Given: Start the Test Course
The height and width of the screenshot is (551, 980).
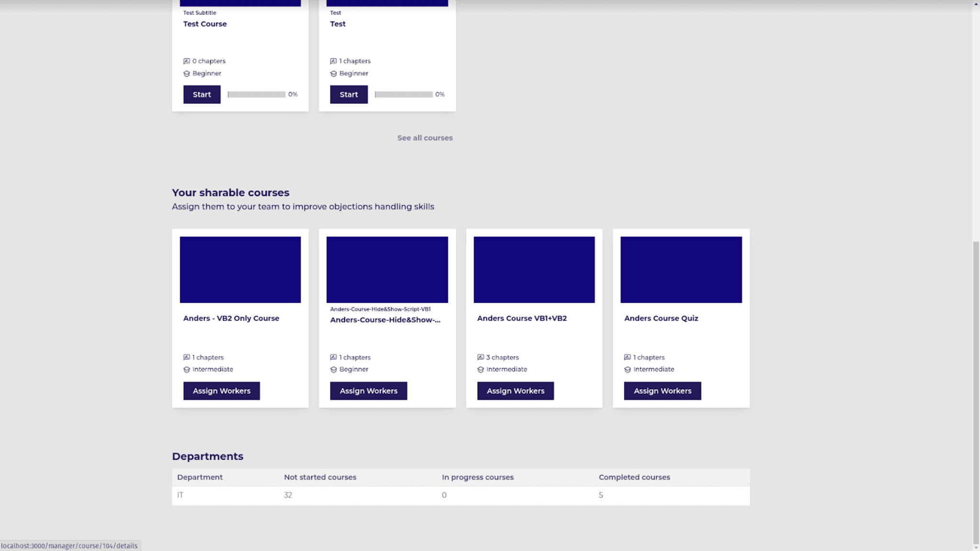Looking at the screenshot, I should pyautogui.click(x=201, y=94).
